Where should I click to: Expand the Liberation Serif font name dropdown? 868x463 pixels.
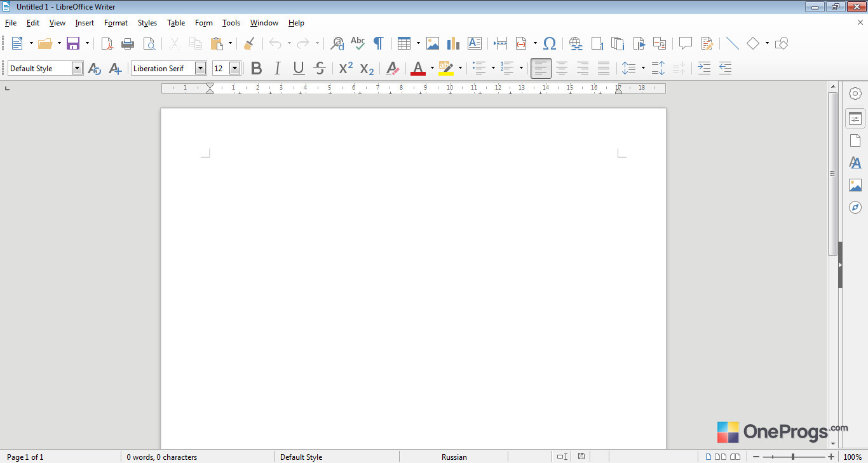tap(200, 68)
